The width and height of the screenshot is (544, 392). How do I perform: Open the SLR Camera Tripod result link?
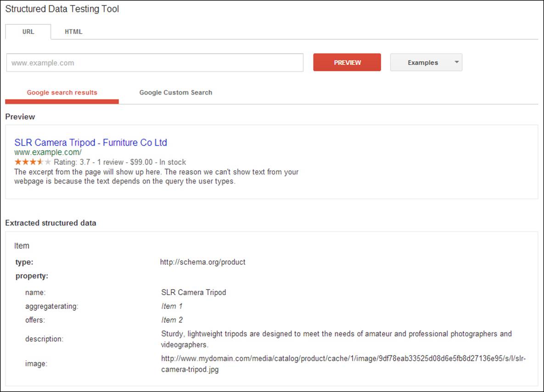point(90,143)
